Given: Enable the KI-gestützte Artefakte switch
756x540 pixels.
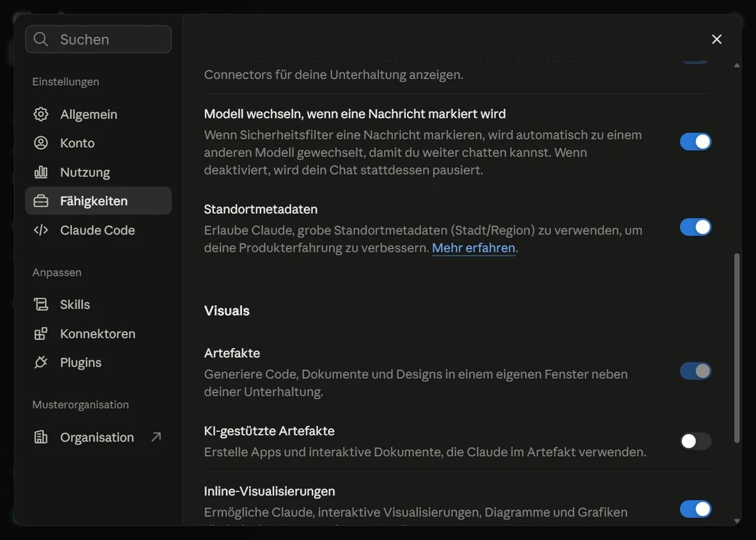Looking at the screenshot, I should (x=696, y=441).
